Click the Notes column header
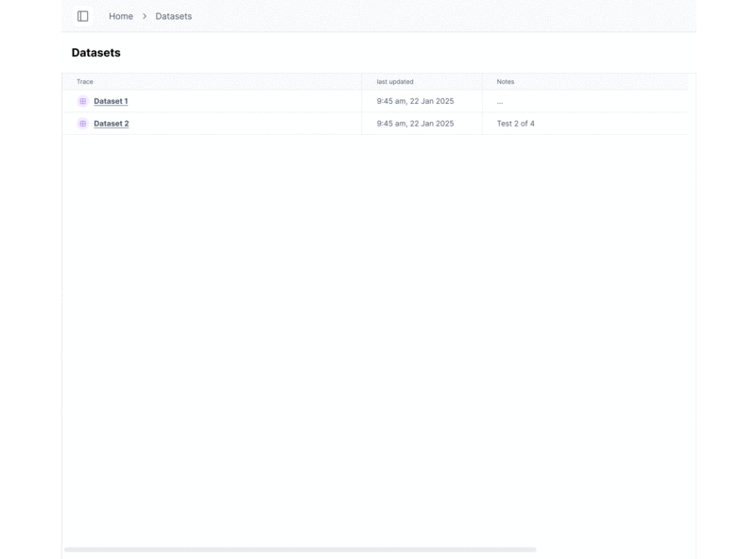 pos(506,82)
